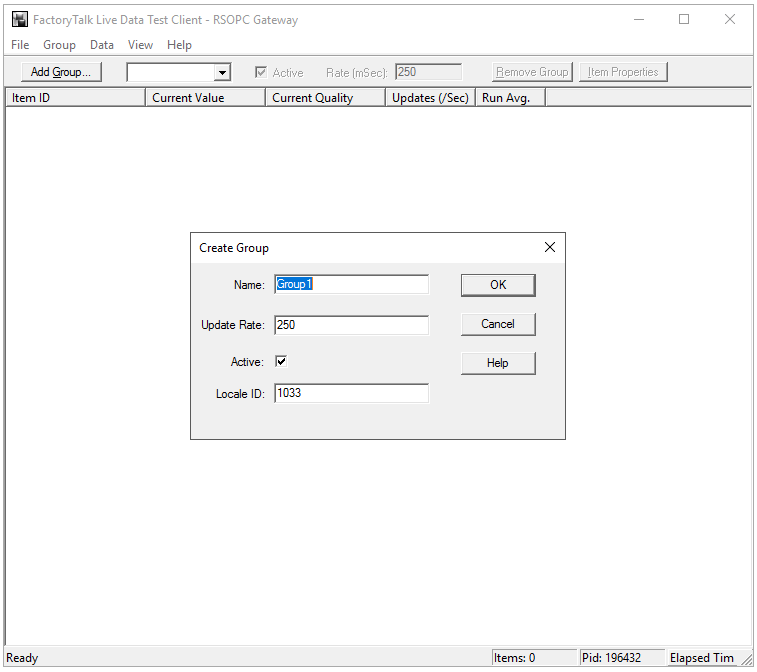
Task: Click the 'Pid: 196432' status bar entry
Action: coord(622,658)
